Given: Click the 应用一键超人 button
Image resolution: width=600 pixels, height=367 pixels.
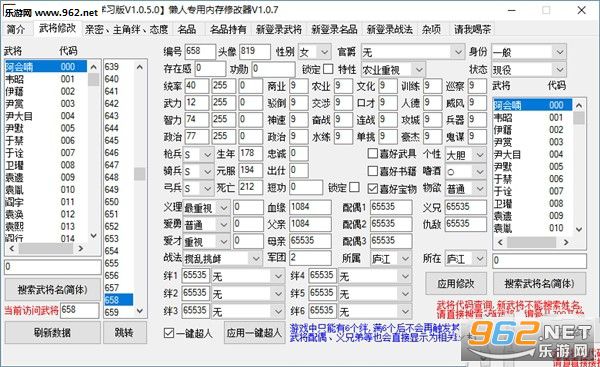Looking at the screenshot, I should click(254, 333).
